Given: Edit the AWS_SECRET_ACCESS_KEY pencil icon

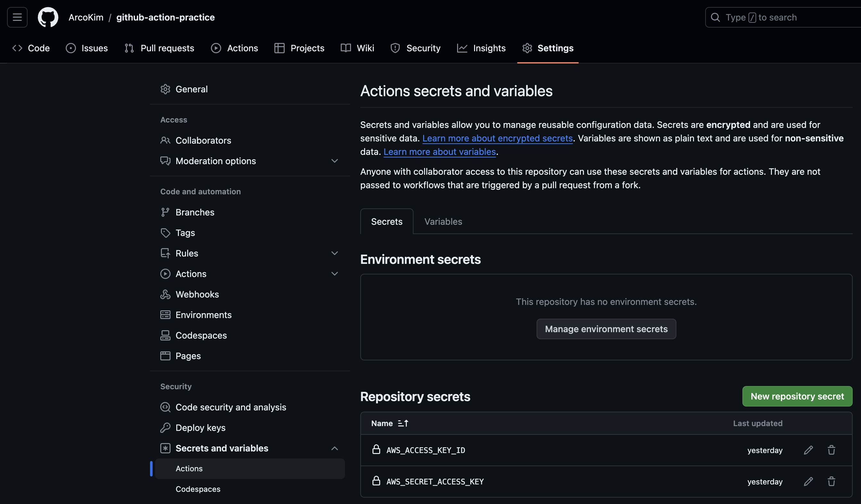Looking at the screenshot, I should (x=808, y=482).
